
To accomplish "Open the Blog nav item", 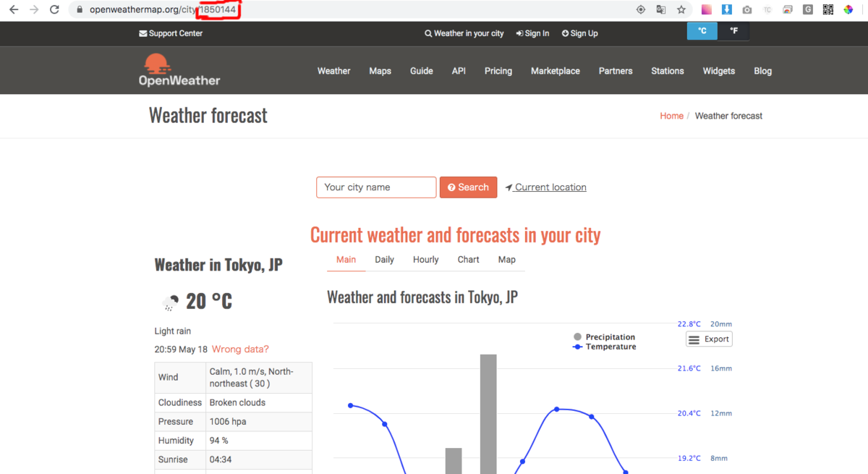I will point(762,71).
